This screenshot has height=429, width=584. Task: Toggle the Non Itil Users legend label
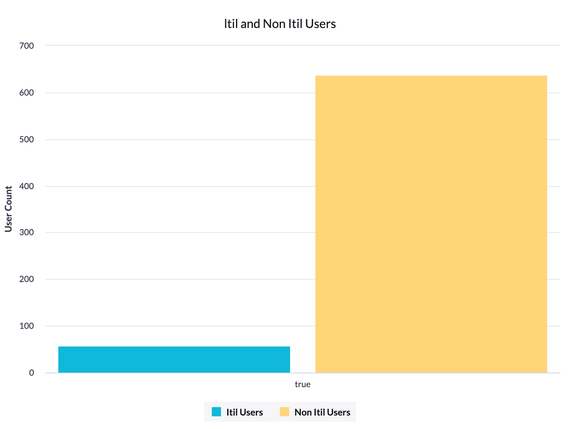pyautogui.click(x=322, y=412)
